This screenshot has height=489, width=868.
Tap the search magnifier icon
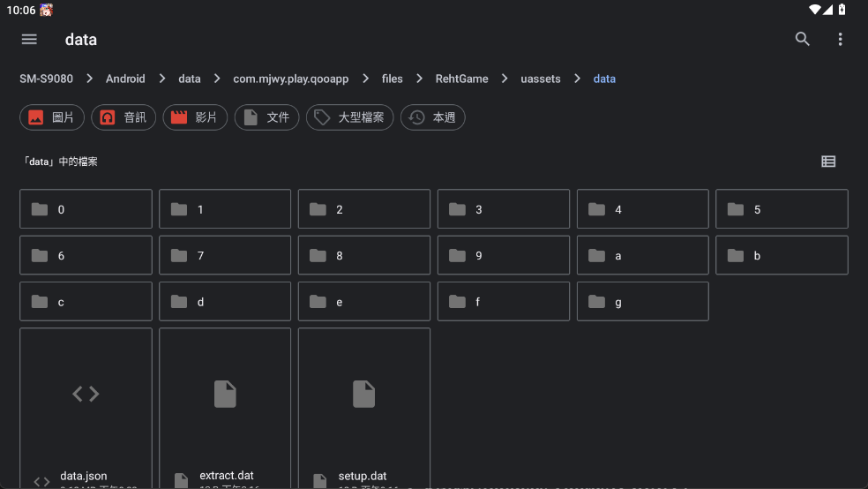coord(802,40)
